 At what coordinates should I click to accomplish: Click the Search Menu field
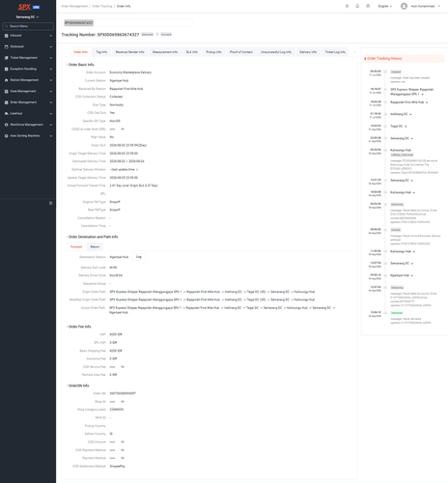tap(28, 26)
